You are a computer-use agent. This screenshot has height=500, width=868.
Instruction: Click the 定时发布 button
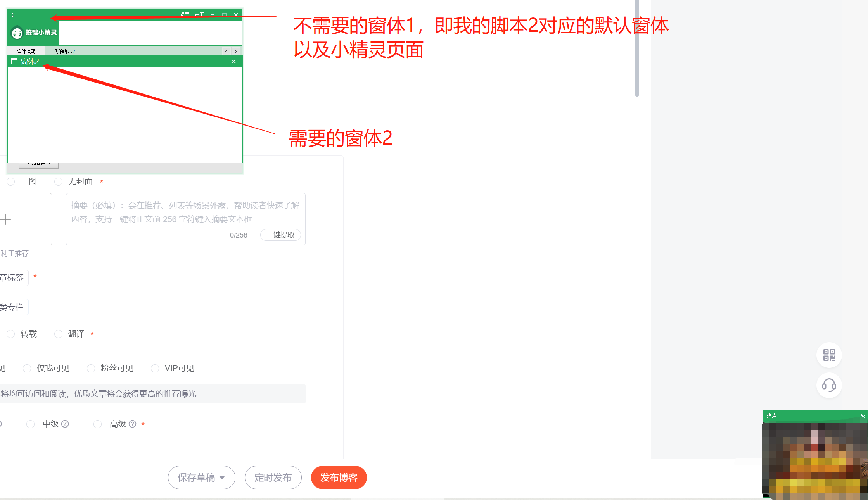pos(273,478)
